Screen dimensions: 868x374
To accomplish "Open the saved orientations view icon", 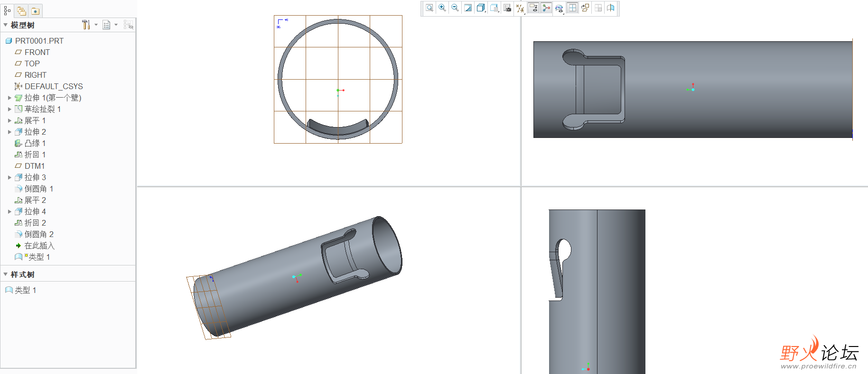I will [x=494, y=8].
